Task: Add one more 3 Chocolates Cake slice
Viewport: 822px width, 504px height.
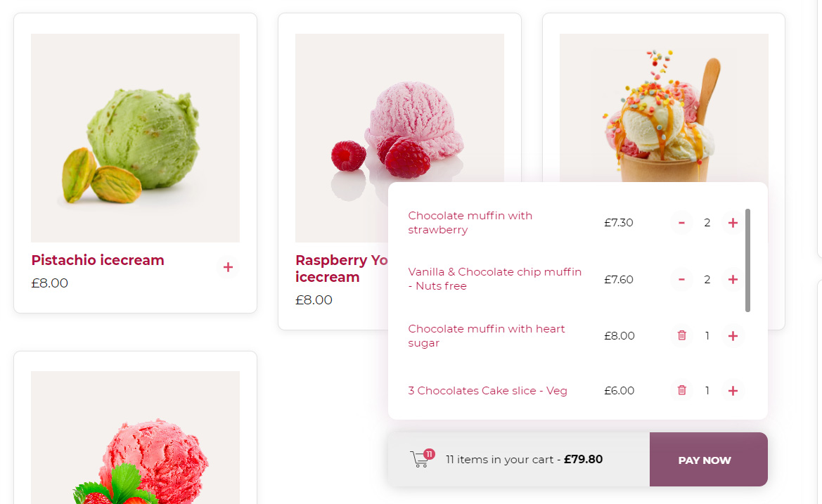Action: coord(733,390)
